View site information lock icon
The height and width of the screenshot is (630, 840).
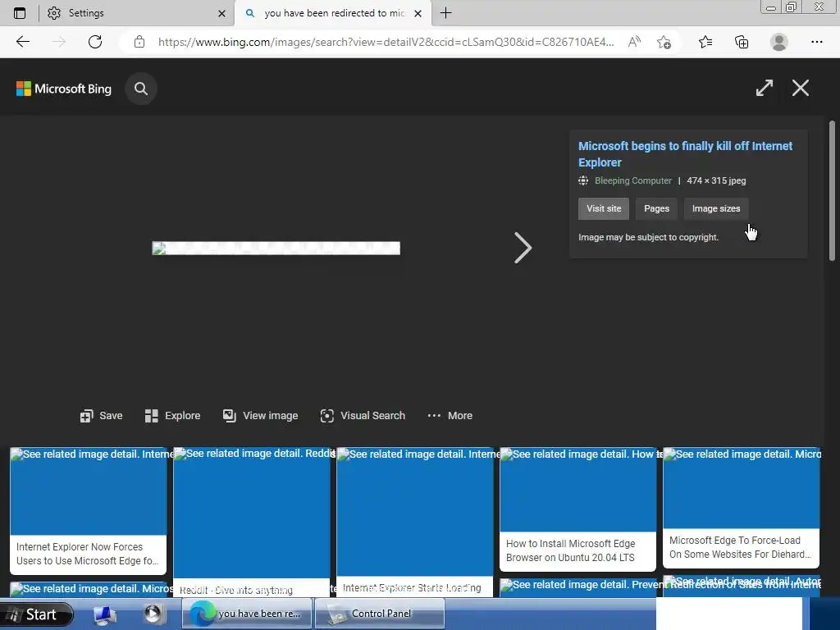coord(139,42)
